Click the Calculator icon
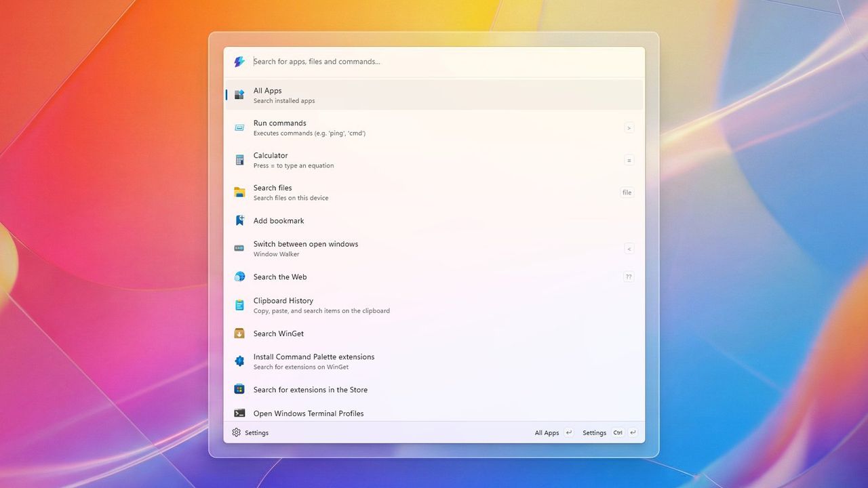 [239, 159]
